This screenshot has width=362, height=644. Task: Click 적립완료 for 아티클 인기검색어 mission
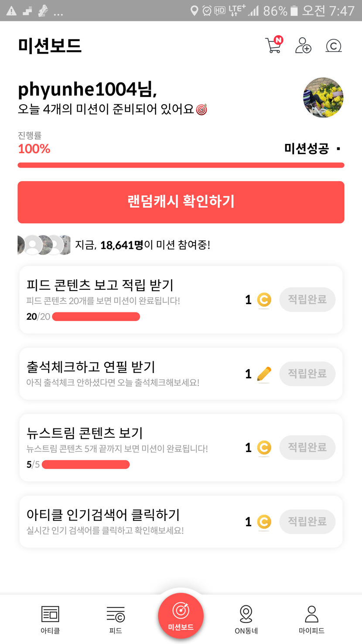coord(307,521)
